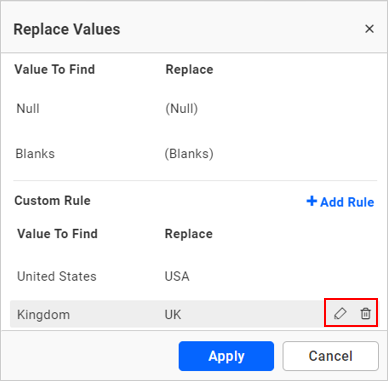The width and height of the screenshot is (388, 381).
Task: Cancel the Replace Values dialog
Action: pos(331,356)
